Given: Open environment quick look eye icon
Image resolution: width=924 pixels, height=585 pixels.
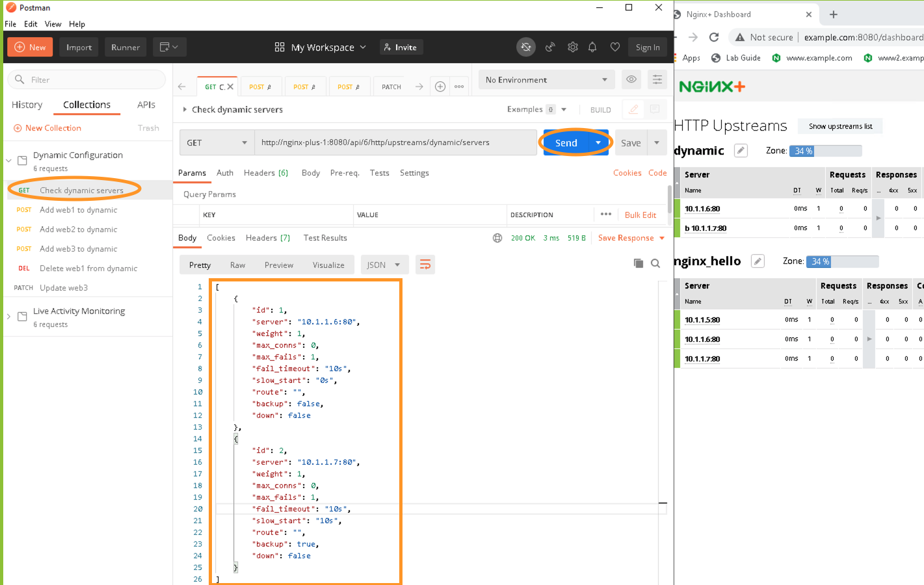Looking at the screenshot, I should (x=631, y=79).
